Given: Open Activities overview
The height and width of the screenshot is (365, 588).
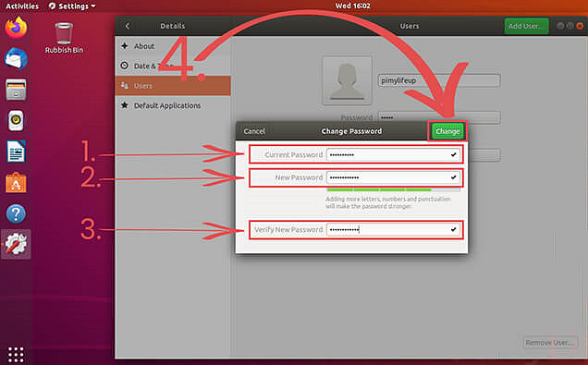Looking at the screenshot, I should pos(22,6).
